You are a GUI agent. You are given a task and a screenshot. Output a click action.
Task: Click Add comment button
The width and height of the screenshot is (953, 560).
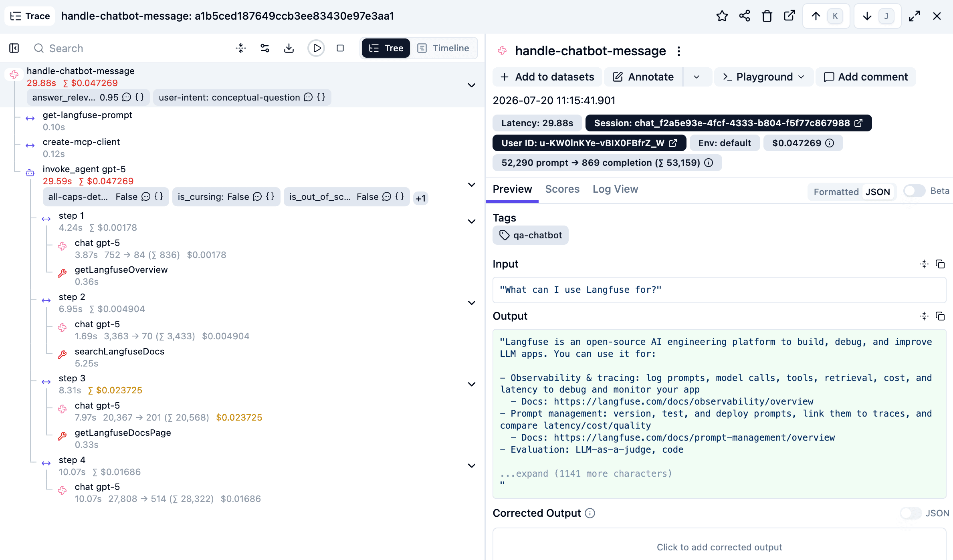coord(866,77)
